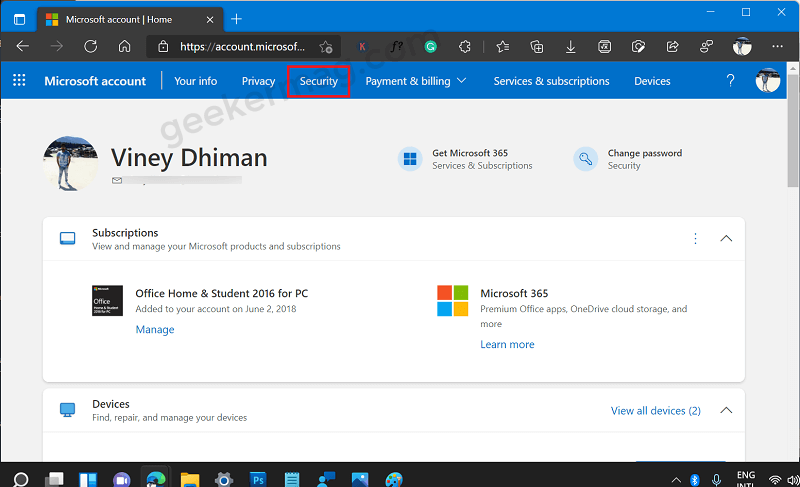Open Photoshop from the taskbar
Viewport: 800px width, 487px height.
[x=258, y=479]
